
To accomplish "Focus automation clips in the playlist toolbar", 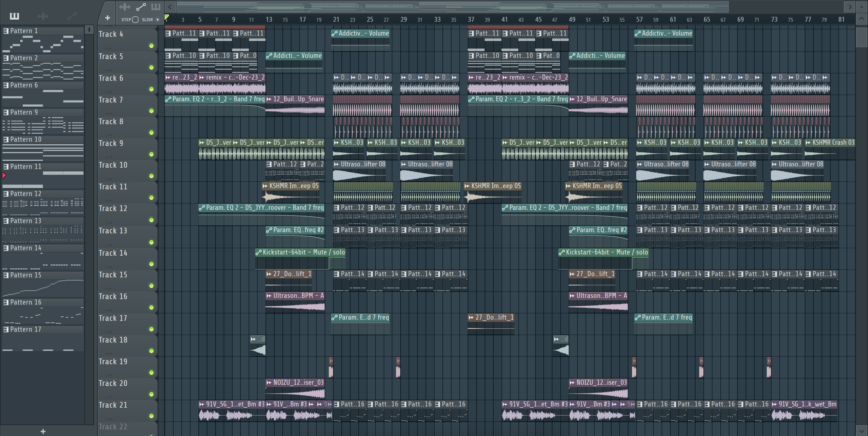I will [141, 7].
